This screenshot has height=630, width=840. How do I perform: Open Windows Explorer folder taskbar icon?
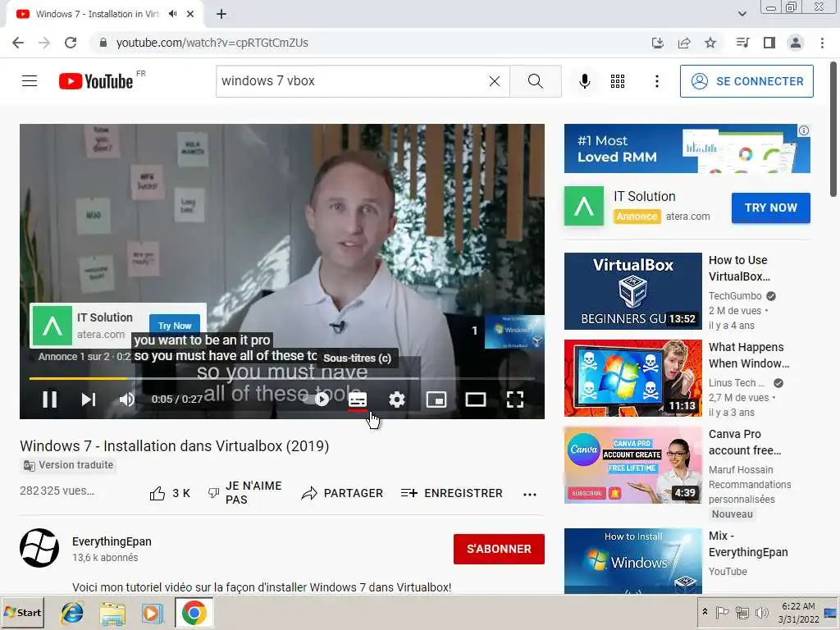click(x=112, y=613)
